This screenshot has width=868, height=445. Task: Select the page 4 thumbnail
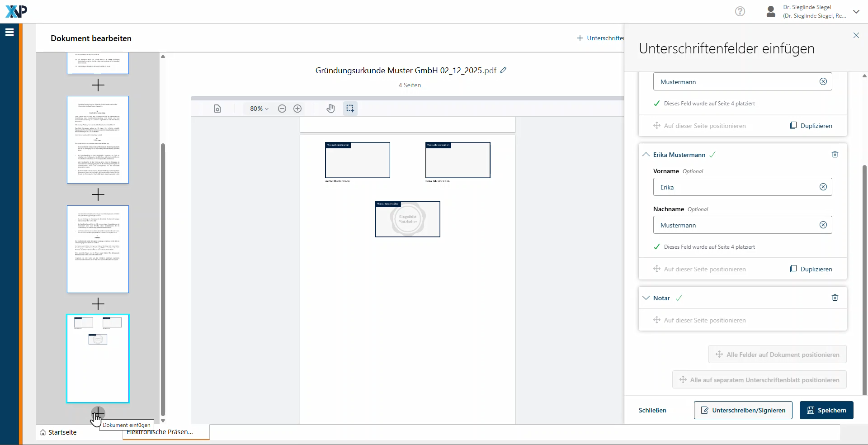click(x=98, y=359)
